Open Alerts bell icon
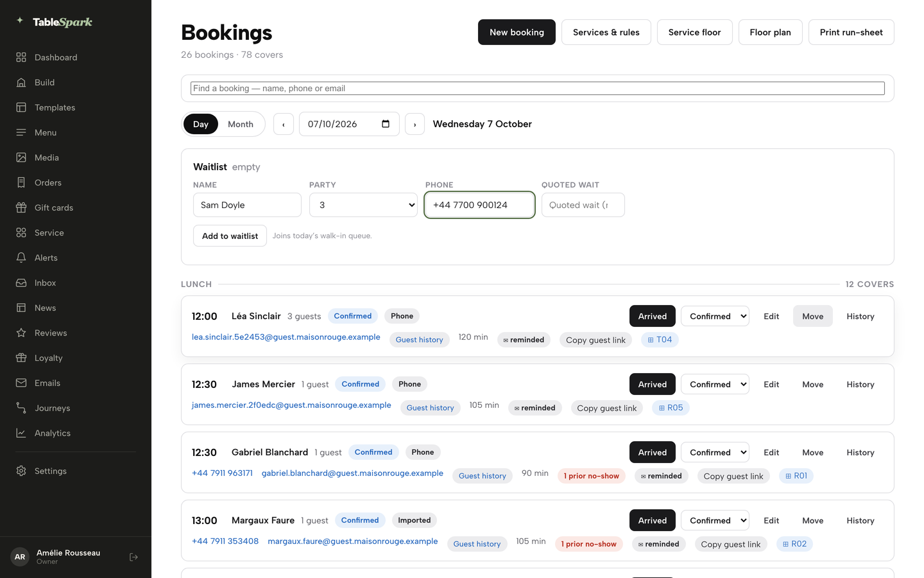924x578 pixels. click(x=21, y=258)
